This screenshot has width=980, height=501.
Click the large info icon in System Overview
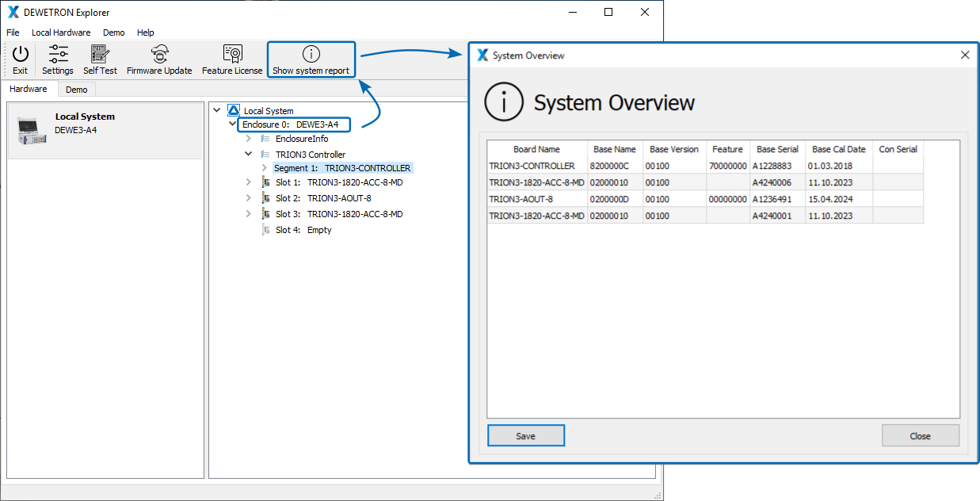(505, 101)
